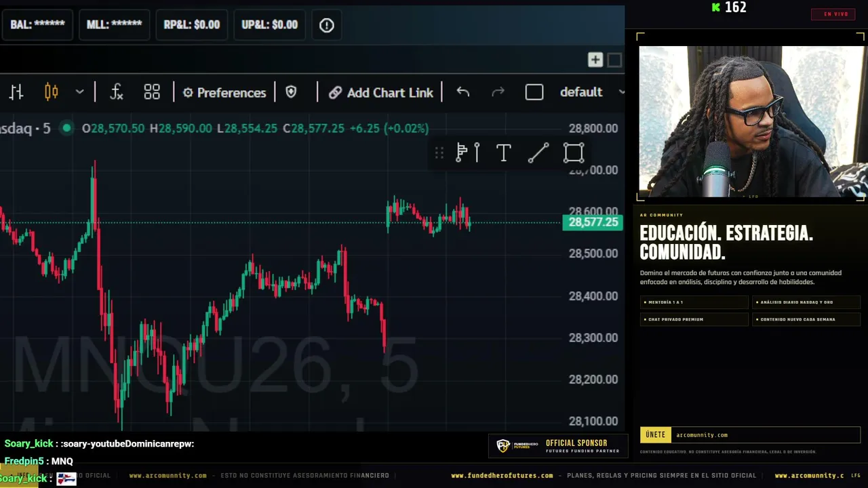Click the UP&L $0.00 badge

pos(270,25)
